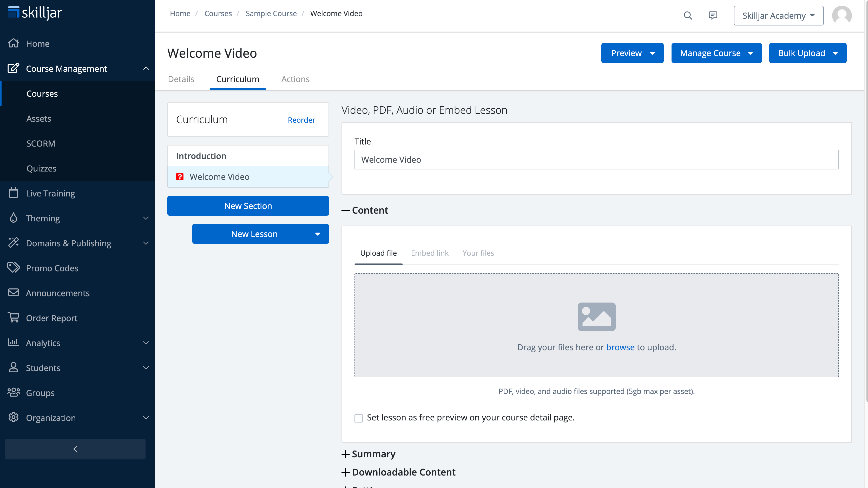Switch to the Details tab
Screen dimensions: 868x488
point(181,79)
